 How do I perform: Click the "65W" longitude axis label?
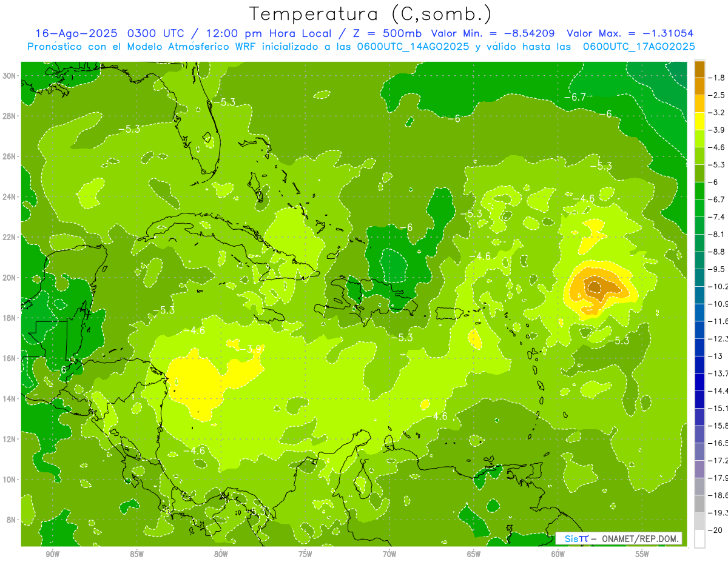click(474, 555)
